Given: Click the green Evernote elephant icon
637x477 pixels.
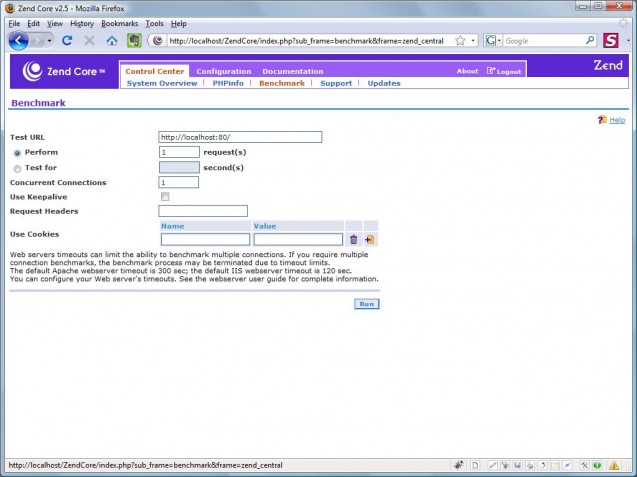Looking at the screenshot, I should tap(134, 40).
